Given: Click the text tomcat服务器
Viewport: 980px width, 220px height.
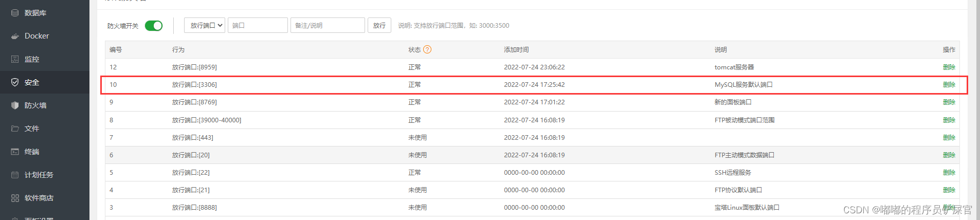Looking at the screenshot, I should pyautogui.click(x=734, y=67).
